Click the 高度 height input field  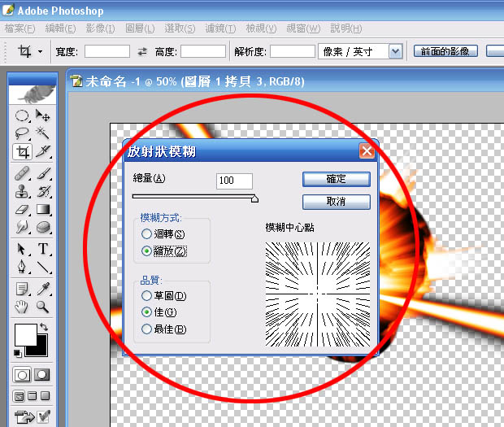point(203,51)
